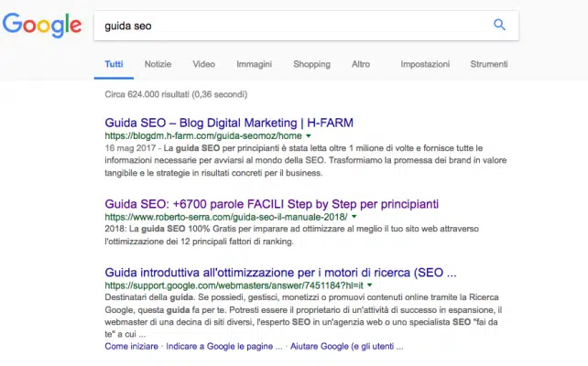
Task: Open the Guida SEO H-FARM result title
Action: pos(229,123)
